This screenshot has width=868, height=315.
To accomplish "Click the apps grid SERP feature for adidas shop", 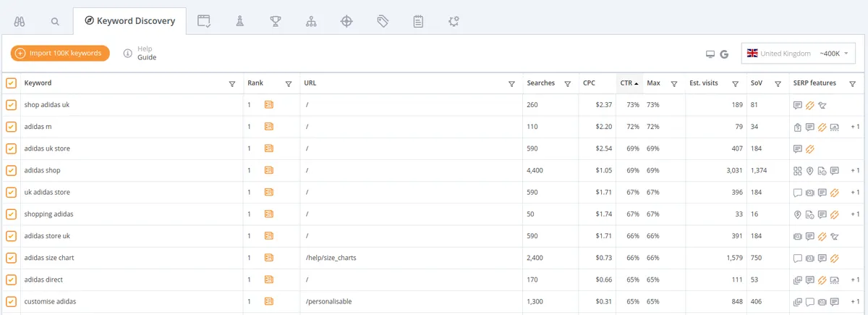I will click(798, 171).
